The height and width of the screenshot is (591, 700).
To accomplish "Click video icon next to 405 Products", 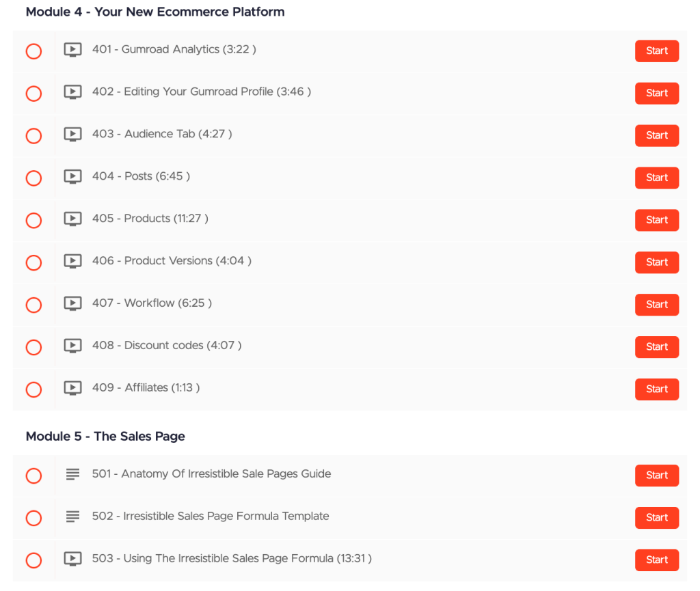I will coord(72,219).
